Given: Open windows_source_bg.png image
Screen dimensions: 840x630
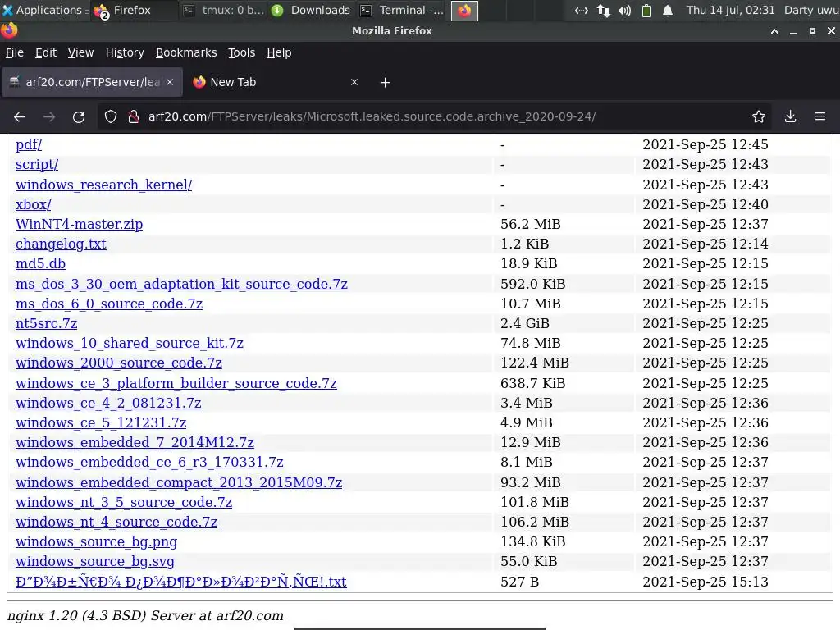Looking at the screenshot, I should pos(97,542).
